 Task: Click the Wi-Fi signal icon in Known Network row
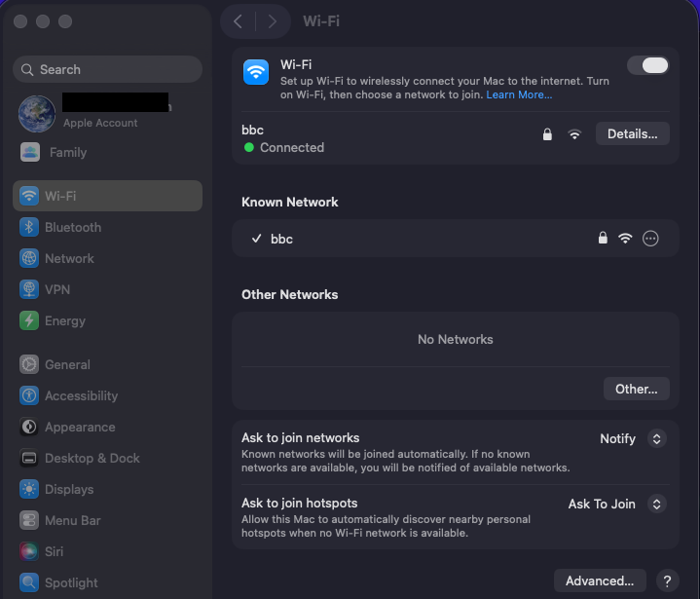[625, 239]
